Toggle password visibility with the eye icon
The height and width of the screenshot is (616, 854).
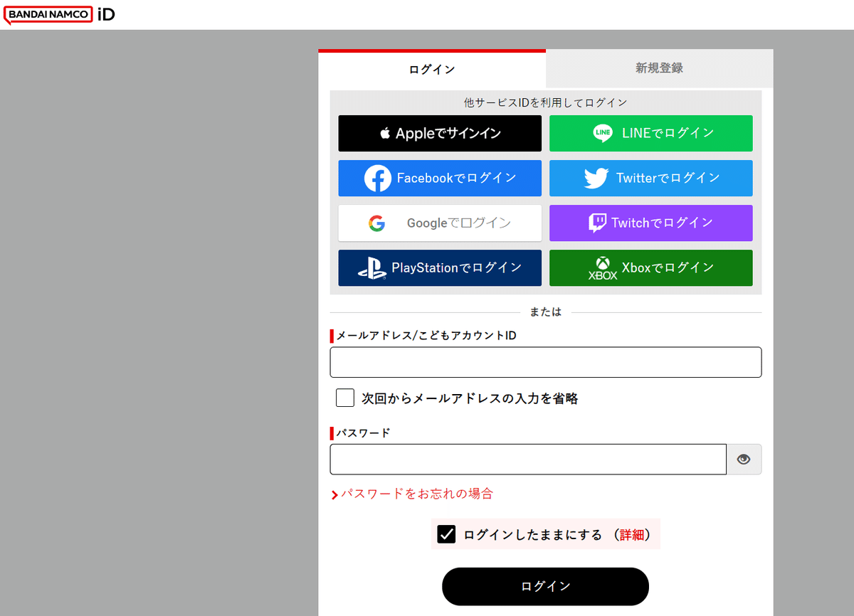[x=744, y=459]
